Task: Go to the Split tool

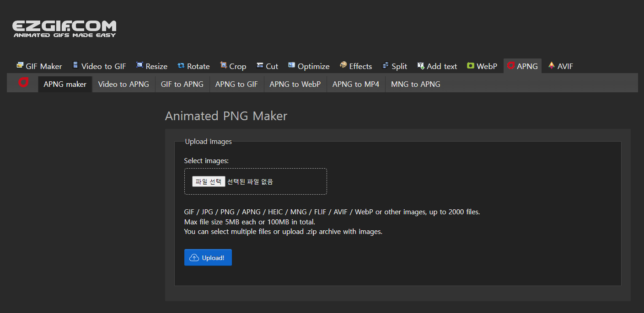Action: click(x=394, y=66)
